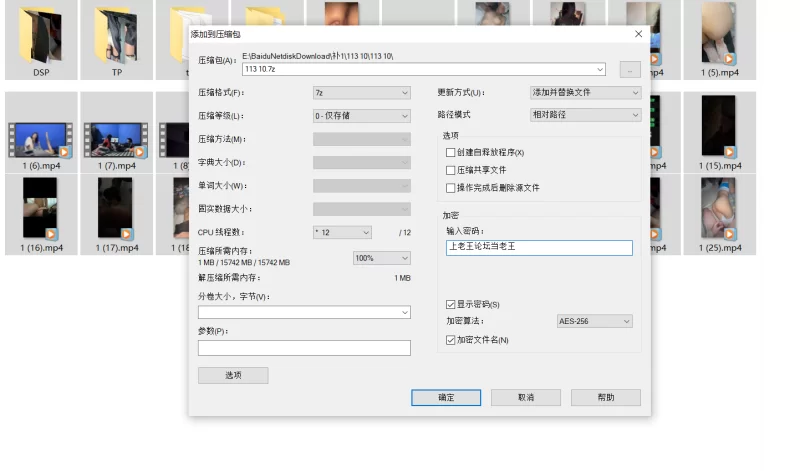Close the 添加到压缩包 dialog
Screen dimensions: 800x471
638,34
